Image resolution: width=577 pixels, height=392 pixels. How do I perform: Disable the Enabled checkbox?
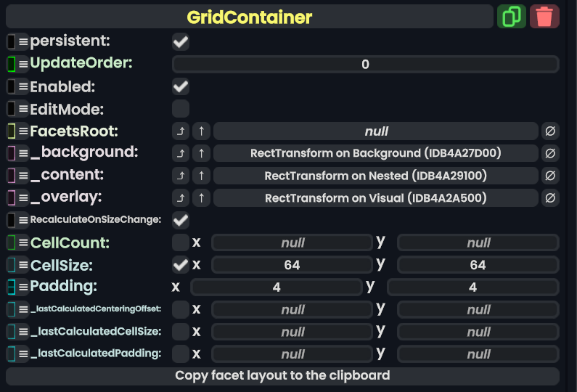point(181,87)
